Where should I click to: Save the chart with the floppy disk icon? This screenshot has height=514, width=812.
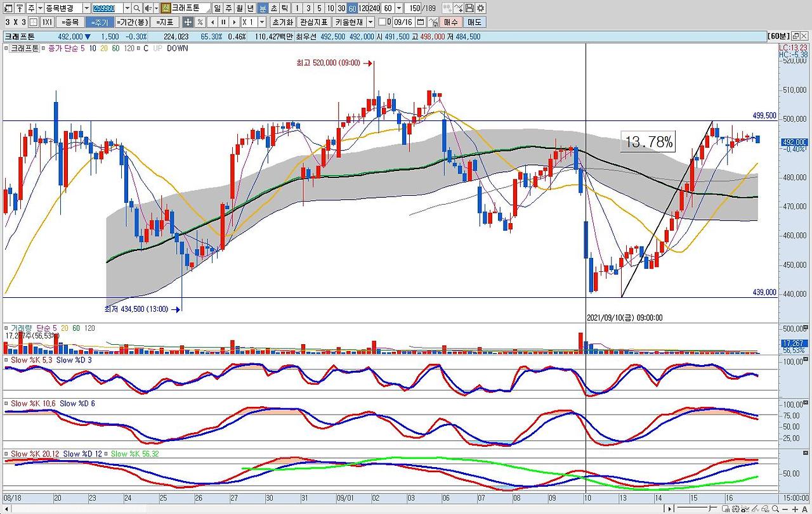469,8
